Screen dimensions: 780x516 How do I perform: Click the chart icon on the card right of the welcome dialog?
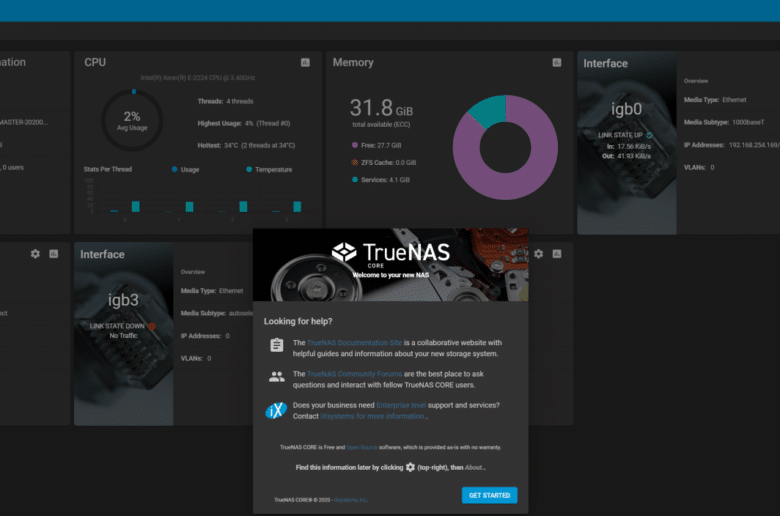pyautogui.click(x=557, y=254)
